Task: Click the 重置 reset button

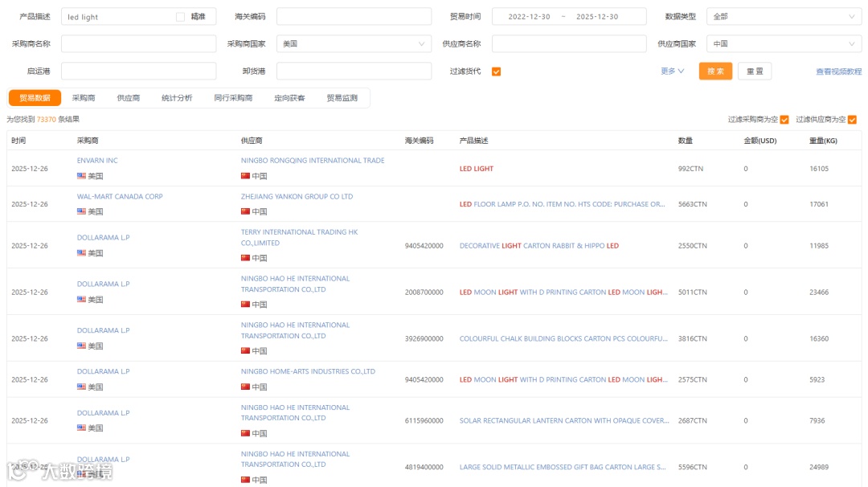Action: point(755,72)
